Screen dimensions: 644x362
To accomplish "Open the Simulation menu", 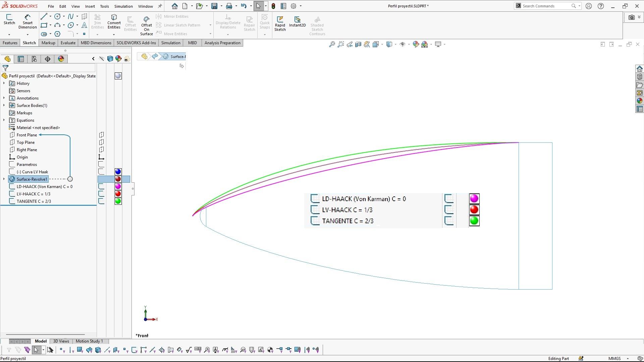I will 123,6.
